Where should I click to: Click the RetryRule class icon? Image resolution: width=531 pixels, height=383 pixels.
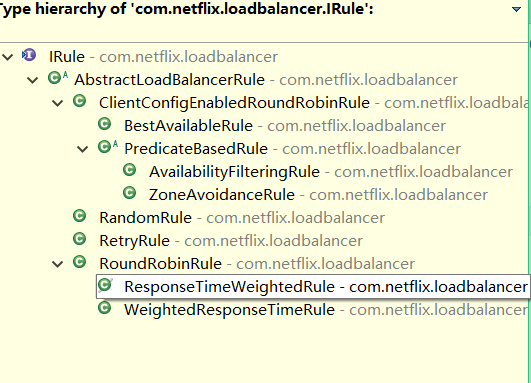tap(80, 239)
